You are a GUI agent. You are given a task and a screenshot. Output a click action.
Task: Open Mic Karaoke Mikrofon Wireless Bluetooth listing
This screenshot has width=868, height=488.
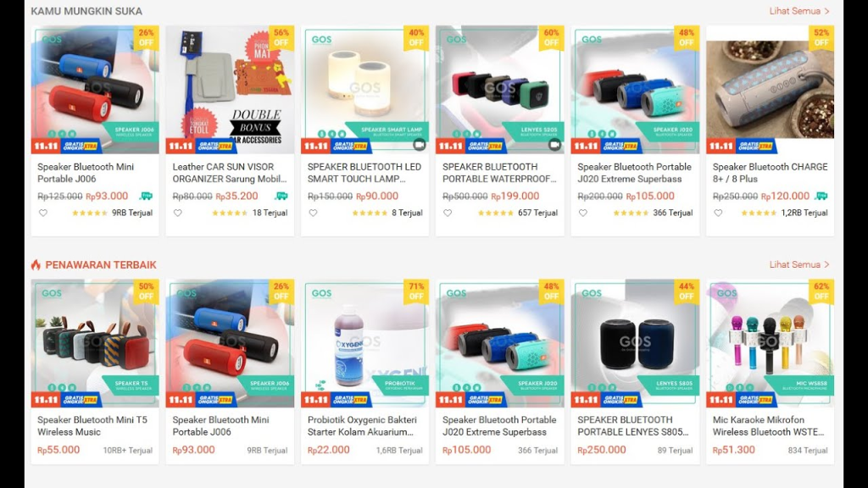point(768,426)
